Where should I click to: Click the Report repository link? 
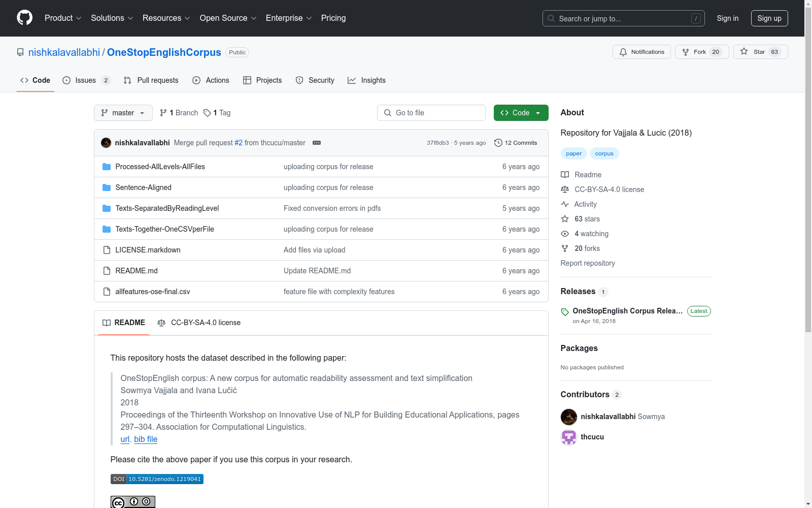[588, 263]
